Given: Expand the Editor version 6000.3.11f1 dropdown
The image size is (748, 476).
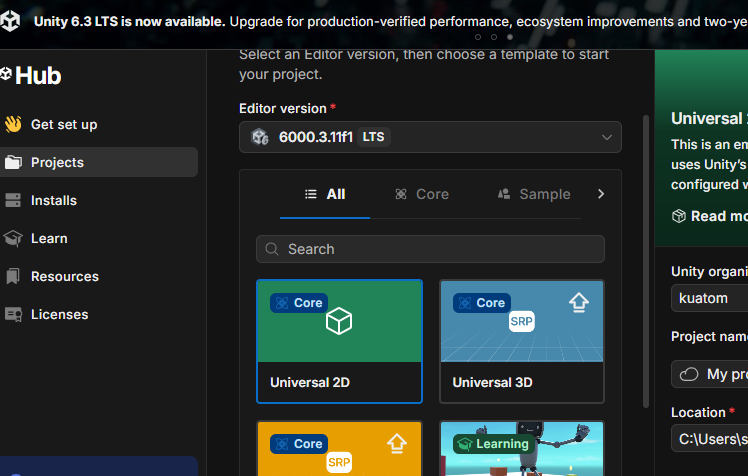Looking at the screenshot, I should pyautogui.click(x=430, y=137).
